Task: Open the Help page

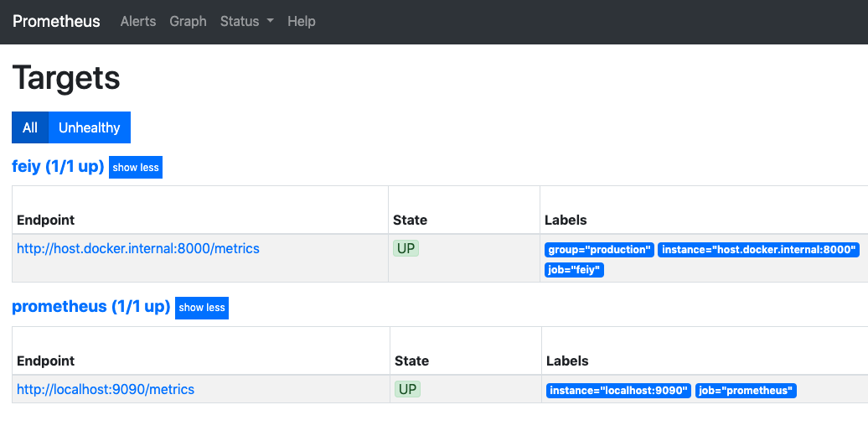Action: [x=302, y=22]
